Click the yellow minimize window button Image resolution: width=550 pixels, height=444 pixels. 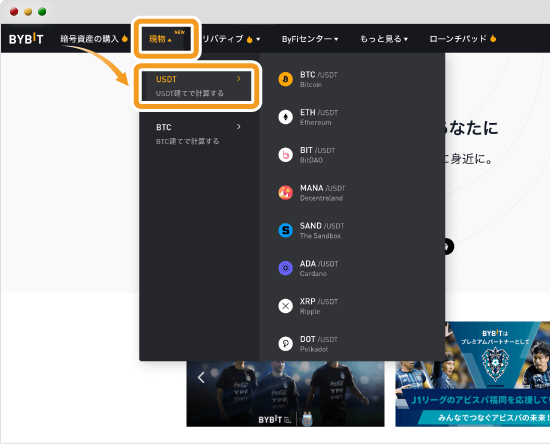(x=28, y=12)
